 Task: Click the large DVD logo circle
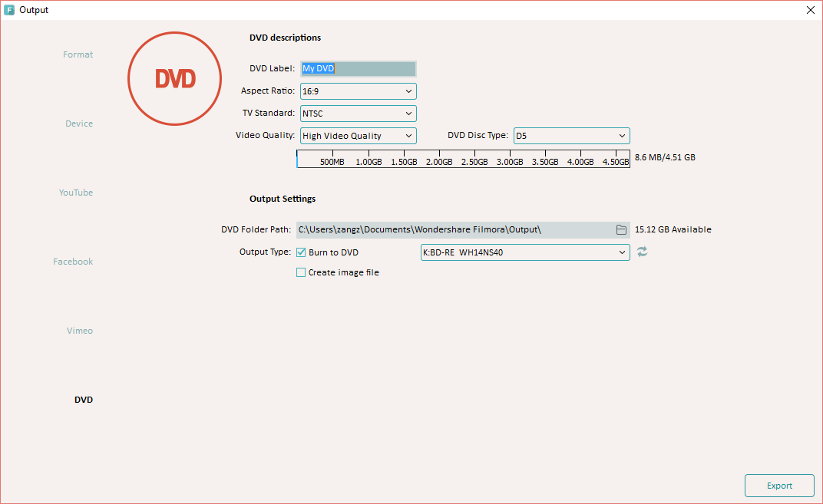pos(175,78)
